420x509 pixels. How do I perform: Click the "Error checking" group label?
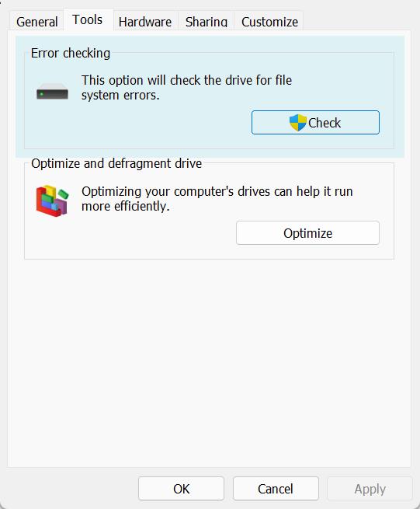tap(71, 53)
